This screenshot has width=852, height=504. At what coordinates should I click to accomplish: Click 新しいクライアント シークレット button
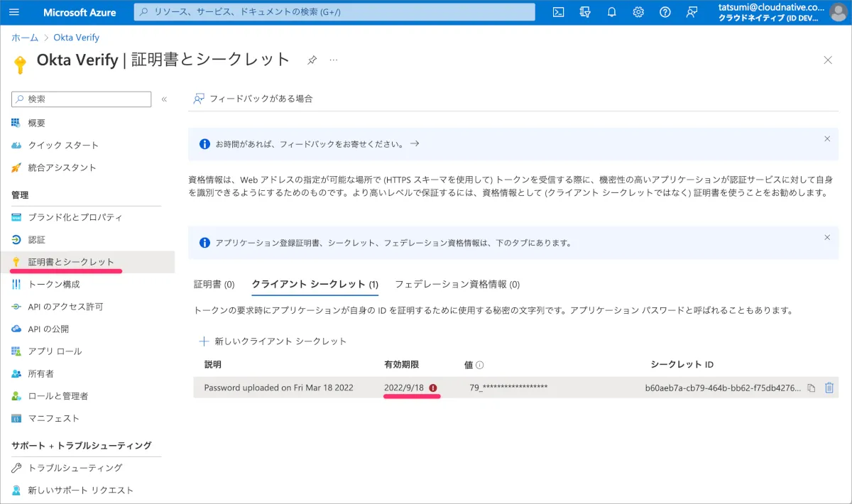click(274, 341)
